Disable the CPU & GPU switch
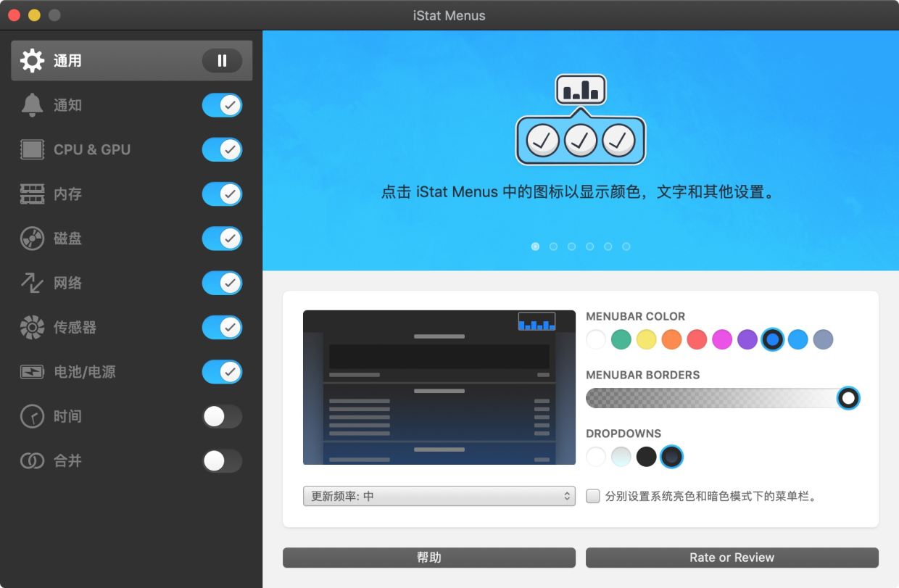This screenshot has width=899, height=588. tap(222, 149)
